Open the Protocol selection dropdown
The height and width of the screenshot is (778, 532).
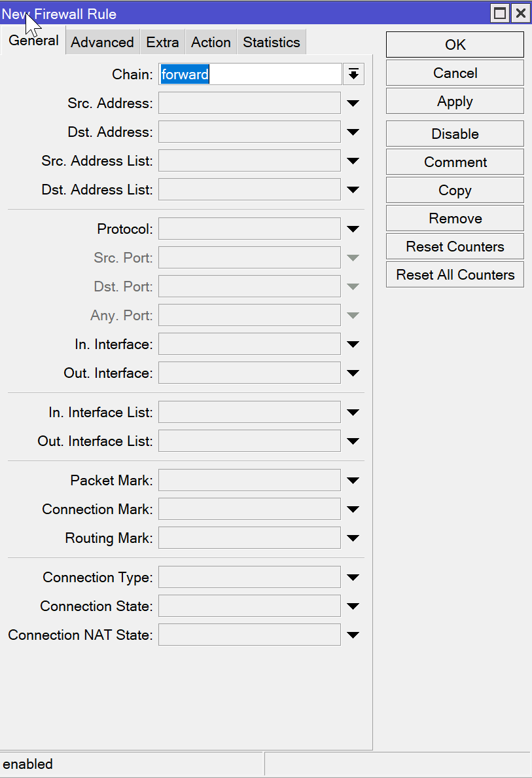pos(353,229)
